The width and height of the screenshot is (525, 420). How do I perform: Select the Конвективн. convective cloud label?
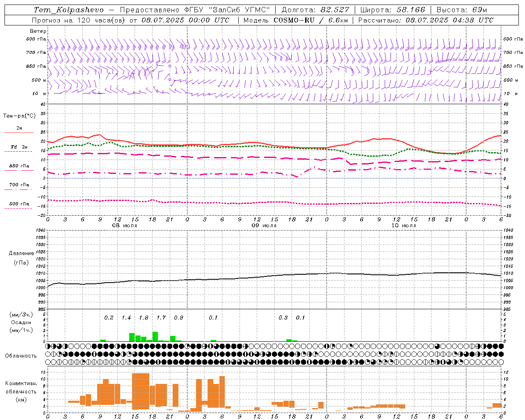[21, 383]
